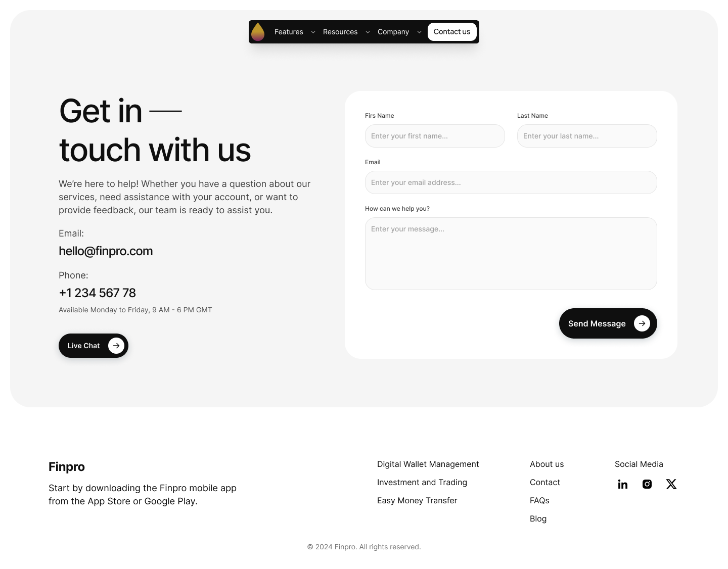Expand the Features dropdown chevron
Image resolution: width=728 pixels, height=569 pixels.
click(313, 32)
